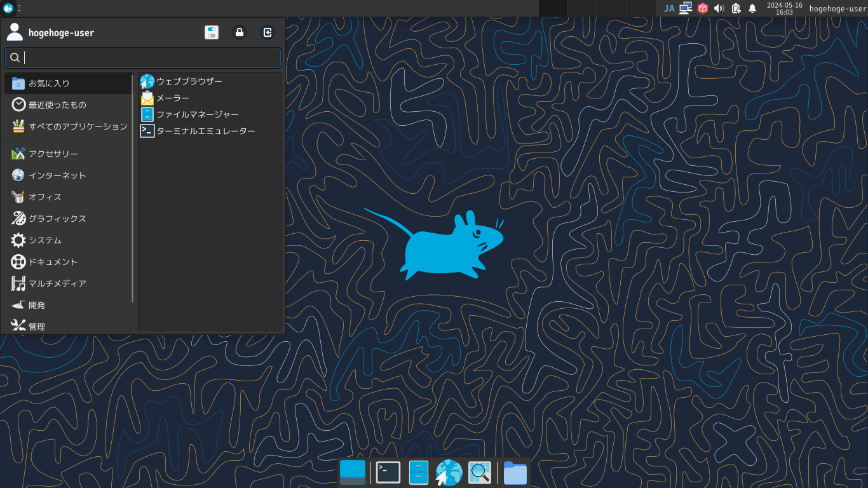Open the settings manager icon in menu header
The image size is (868, 488).
click(212, 32)
